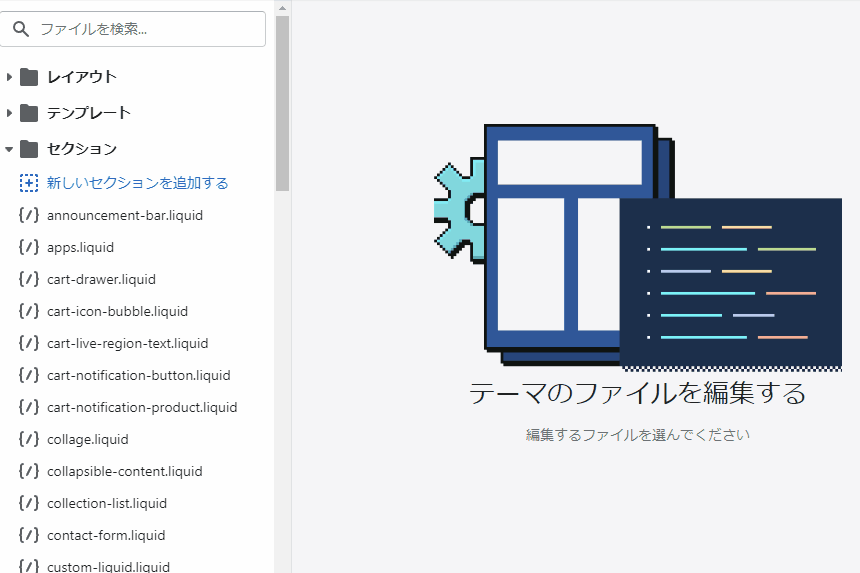860x573 pixels.
Task: Select the レイアウト folder label
Action: tap(82, 77)
